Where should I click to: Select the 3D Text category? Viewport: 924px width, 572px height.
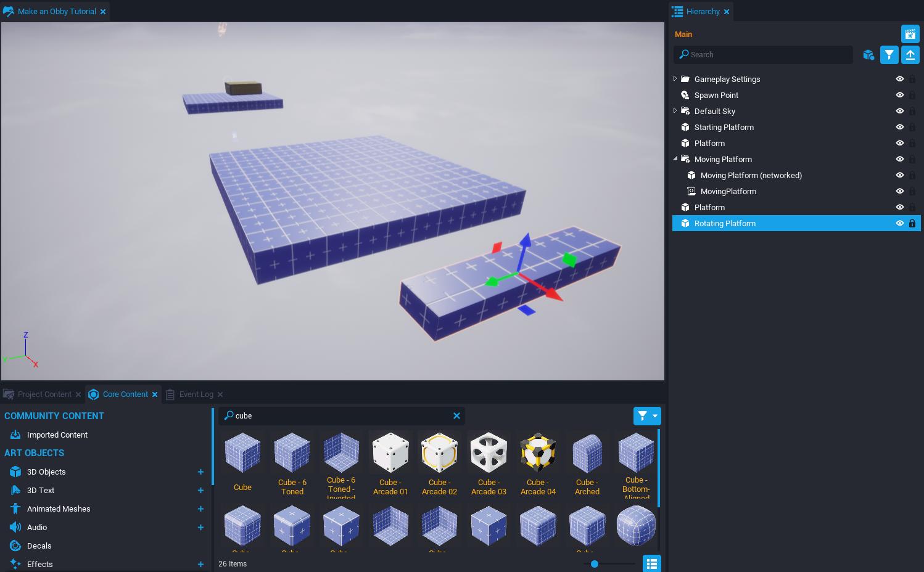point(41,490)
